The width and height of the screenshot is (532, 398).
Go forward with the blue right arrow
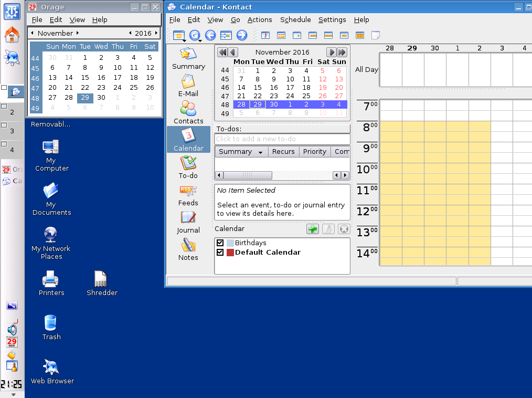(242, 35)
